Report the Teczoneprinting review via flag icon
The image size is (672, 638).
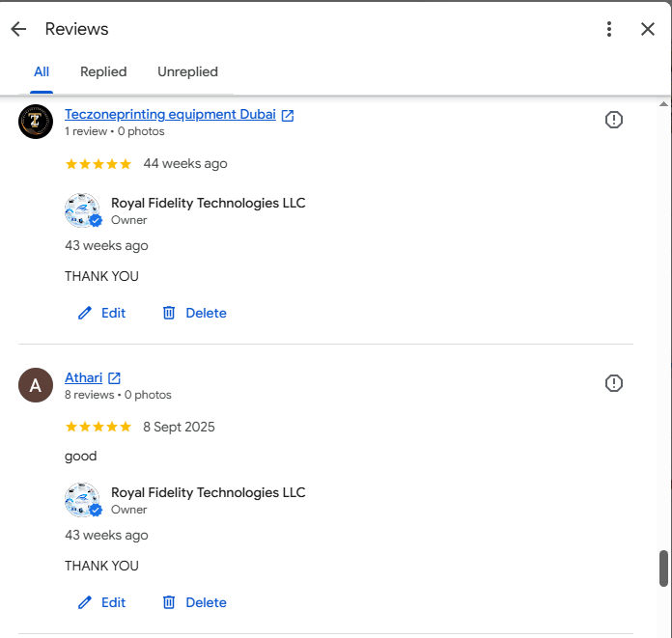click(614, 120)
